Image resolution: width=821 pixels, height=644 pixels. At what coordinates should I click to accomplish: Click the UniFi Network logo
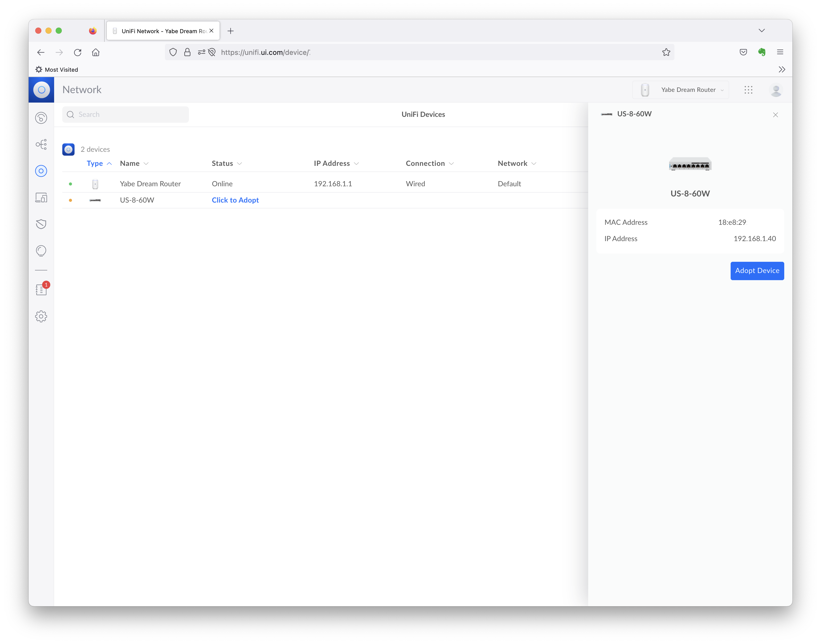(42, 90)
